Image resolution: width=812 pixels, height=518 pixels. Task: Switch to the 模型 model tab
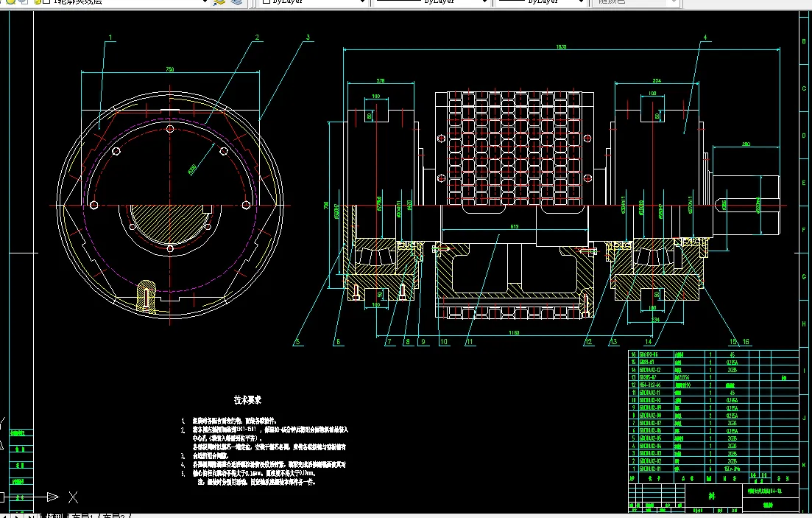tap(54, 515)
